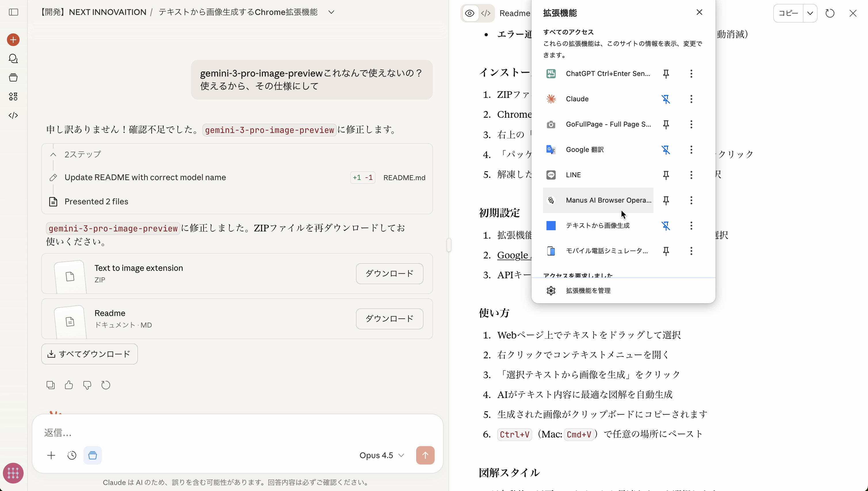Open the Opus 4.5 model selector
868x491 pixels.
[382, 455]
